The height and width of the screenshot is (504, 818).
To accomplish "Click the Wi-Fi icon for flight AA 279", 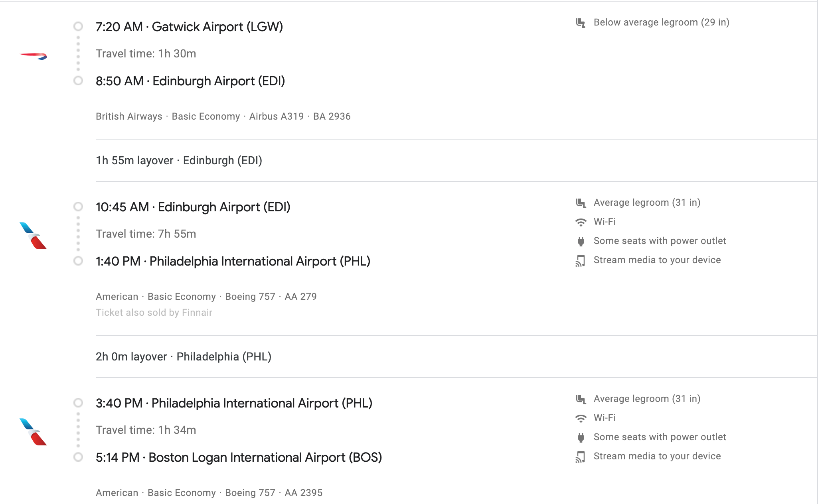I will tap(581, 222).
